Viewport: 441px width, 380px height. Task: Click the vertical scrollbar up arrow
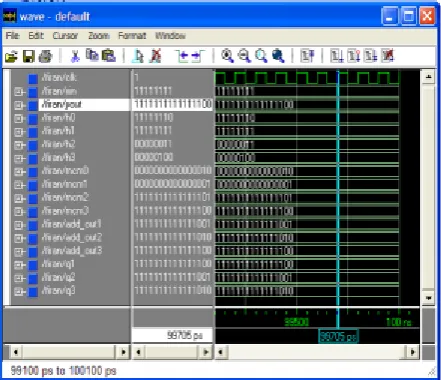[x=428, y=77]
